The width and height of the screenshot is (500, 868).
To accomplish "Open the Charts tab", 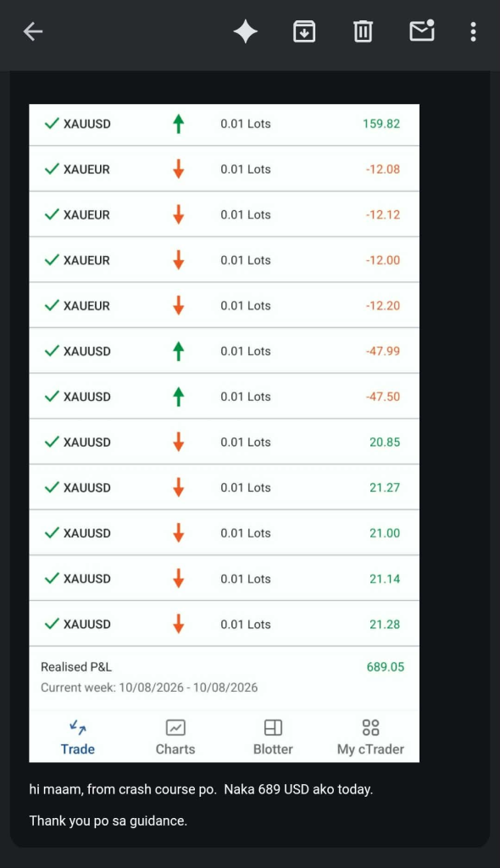I will click(x=175, y=737).
